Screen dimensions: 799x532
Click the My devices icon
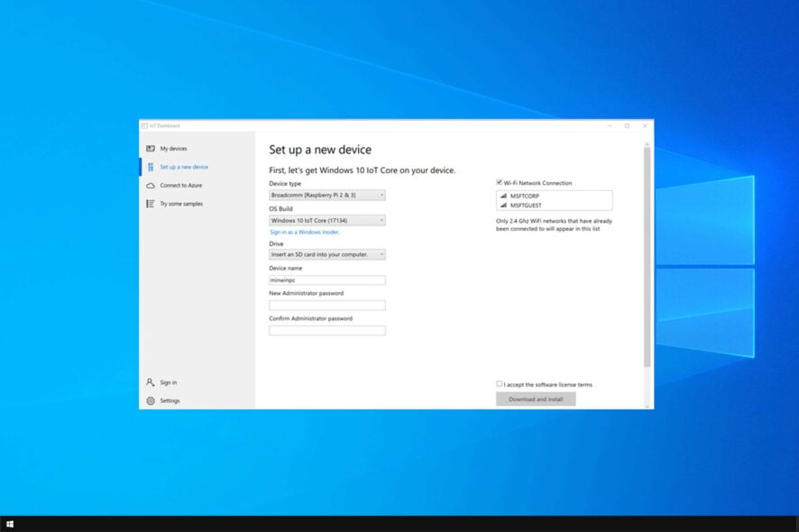coord(151,148)
